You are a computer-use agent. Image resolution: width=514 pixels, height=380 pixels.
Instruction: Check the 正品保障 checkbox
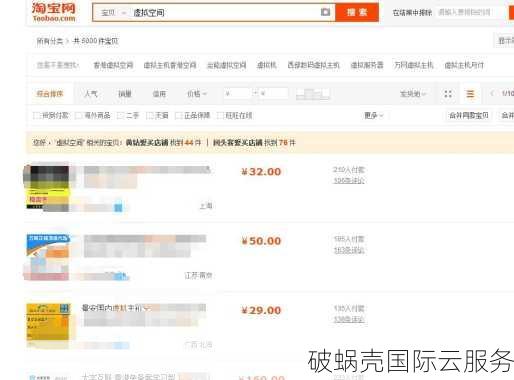(x=178, y=116)
